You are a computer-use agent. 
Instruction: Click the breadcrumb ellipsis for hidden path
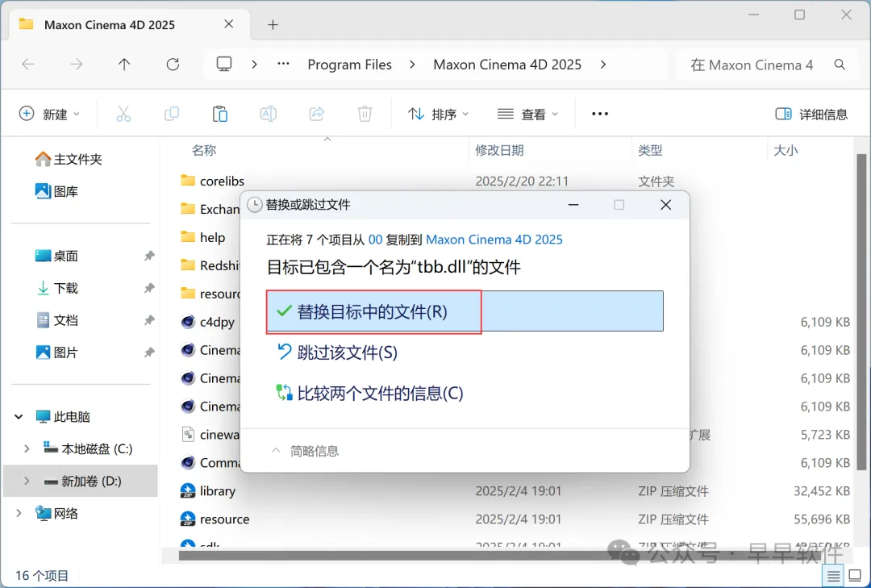pyautogui.click(x=283, y=65)
